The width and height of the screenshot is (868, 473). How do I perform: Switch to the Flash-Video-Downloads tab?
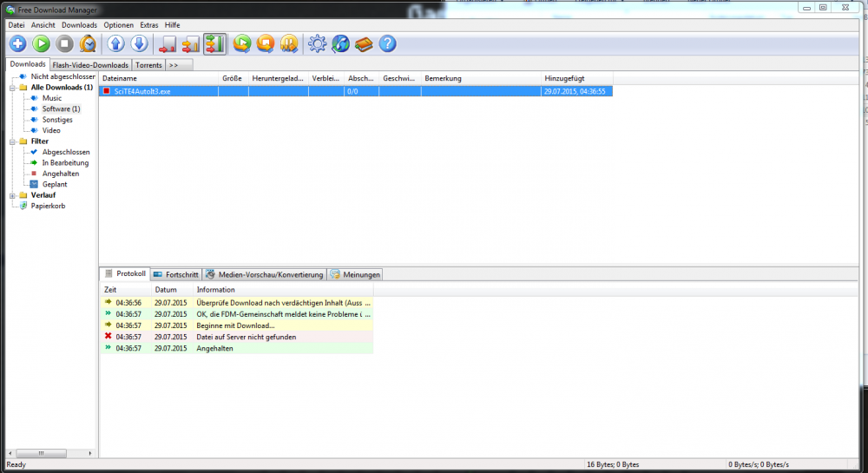point(90,65)
